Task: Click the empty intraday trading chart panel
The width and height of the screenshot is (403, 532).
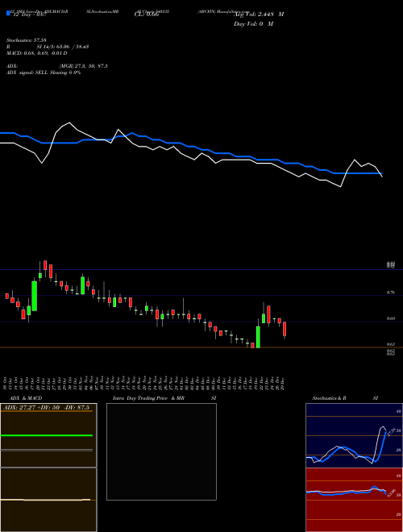Action: (161, 451)
